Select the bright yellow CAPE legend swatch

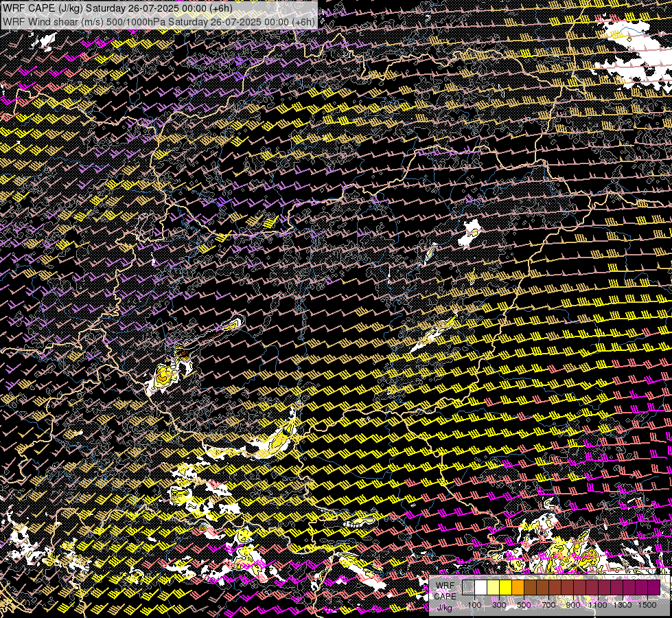(x=506, y=587)
